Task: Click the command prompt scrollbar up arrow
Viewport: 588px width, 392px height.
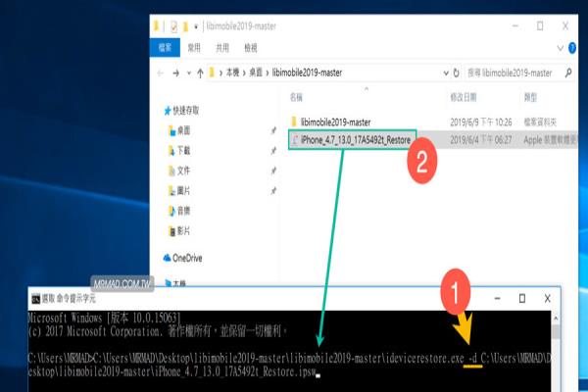Action: click(556, 318)
